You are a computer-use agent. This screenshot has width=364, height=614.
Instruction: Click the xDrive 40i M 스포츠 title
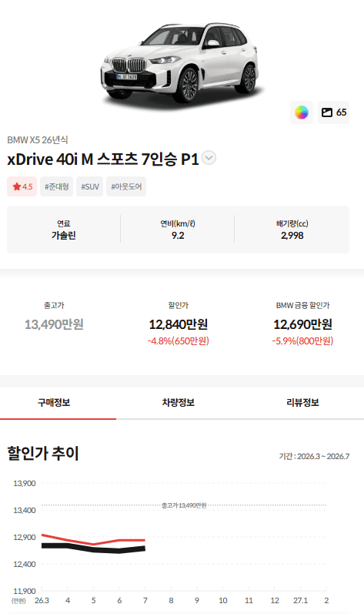(103, 159)
